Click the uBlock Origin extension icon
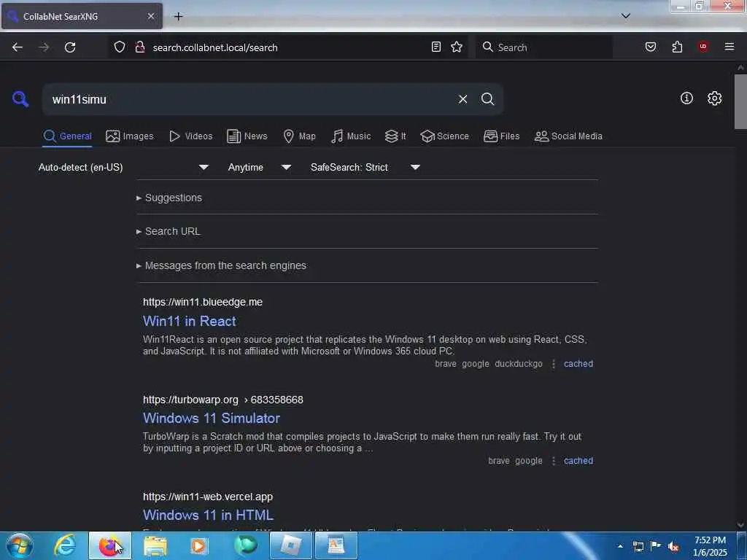Screen dimensions: 747x560 click(703, 47)
